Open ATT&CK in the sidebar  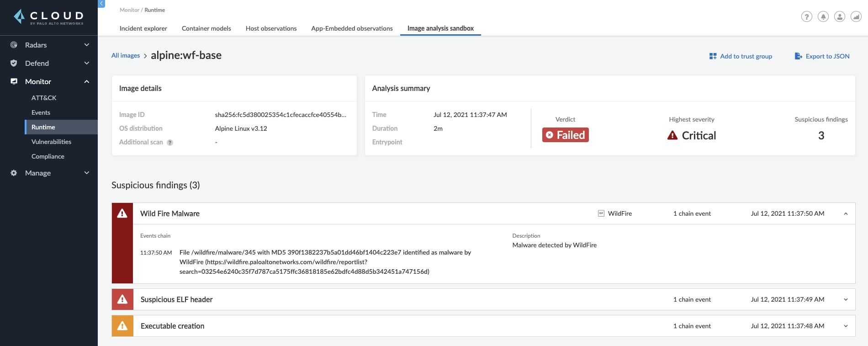[x=44, y=98]
